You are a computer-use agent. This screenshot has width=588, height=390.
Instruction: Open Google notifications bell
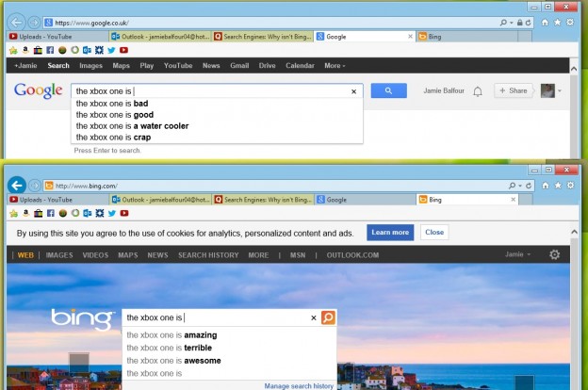tap(478, 91)
